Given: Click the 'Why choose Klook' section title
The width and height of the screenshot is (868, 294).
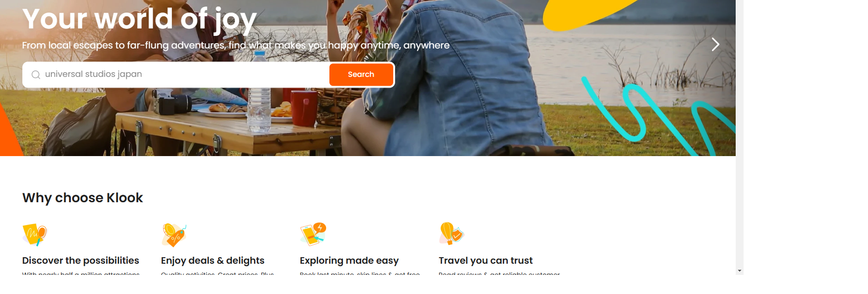Looking at the screenshot, I should 82,198.
